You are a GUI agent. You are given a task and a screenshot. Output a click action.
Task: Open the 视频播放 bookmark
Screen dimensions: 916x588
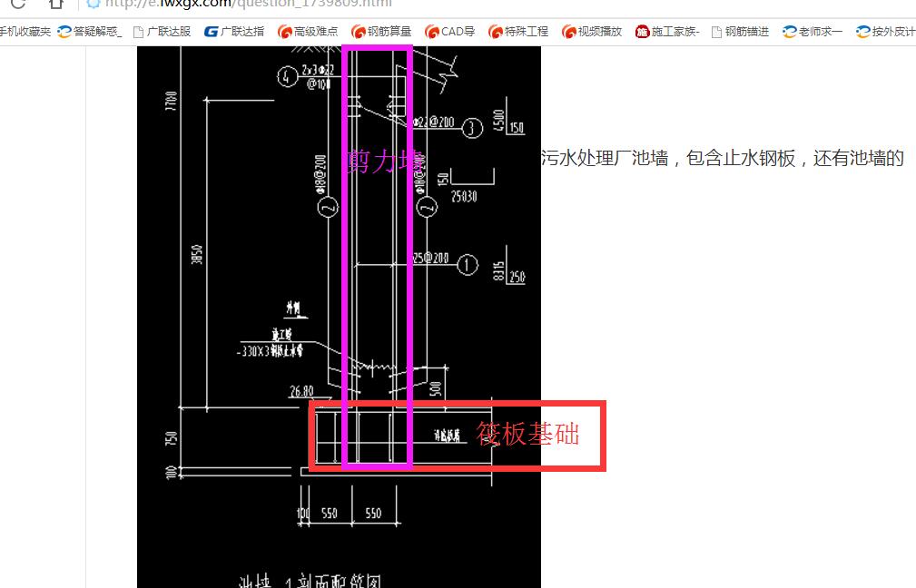tap(592, 32)
